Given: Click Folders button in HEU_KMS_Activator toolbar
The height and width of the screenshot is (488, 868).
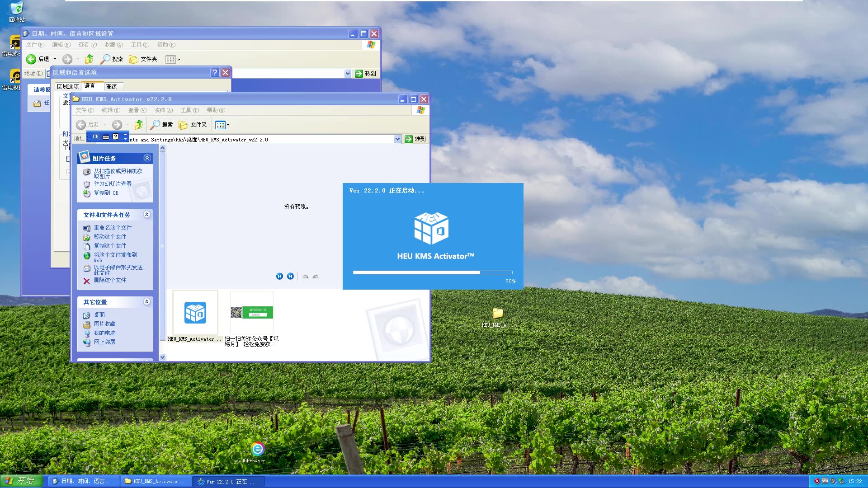Looking at the screenshot, I should pyautogui.click(x=193, y=125).
